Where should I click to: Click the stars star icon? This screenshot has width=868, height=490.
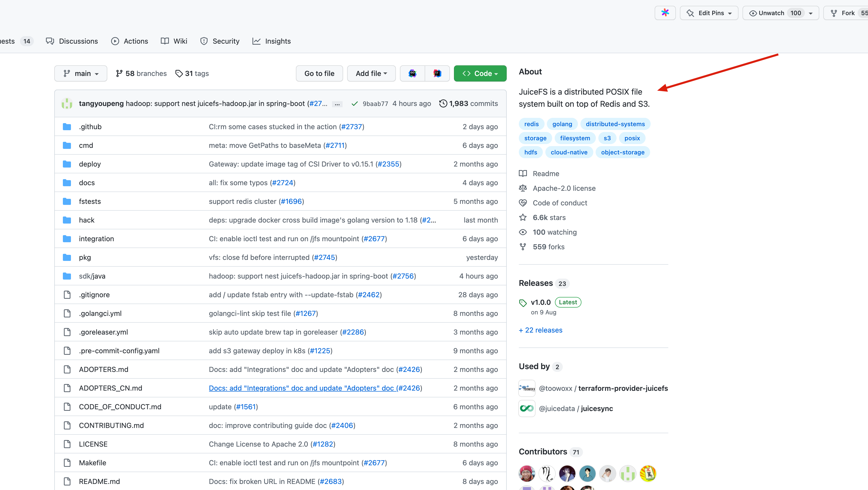523,217
